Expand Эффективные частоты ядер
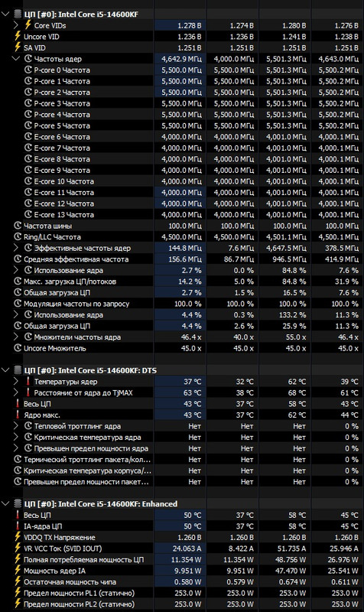 tap(15, 248)
